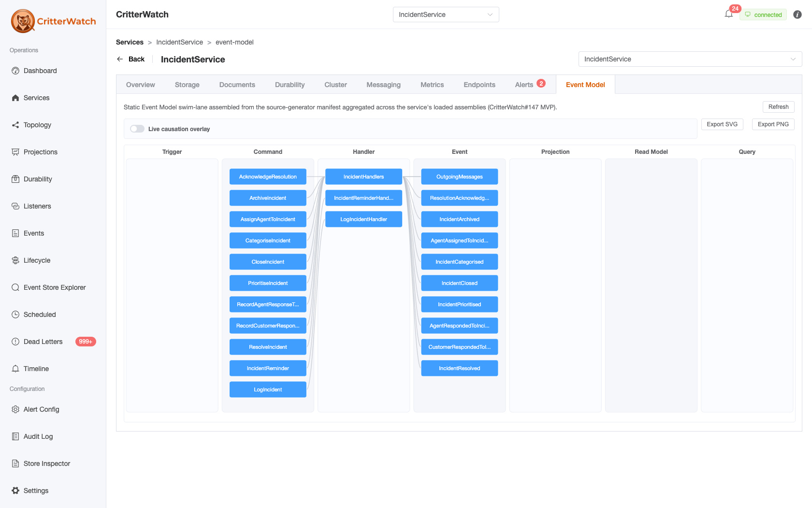The height and width of the screenshot is (508, 812).
Task: Click the info icon in header
Action: (x=797, y=15)
